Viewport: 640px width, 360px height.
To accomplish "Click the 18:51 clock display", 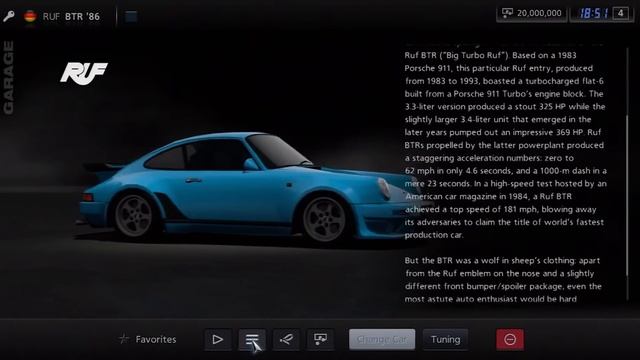I will (594, 13).
